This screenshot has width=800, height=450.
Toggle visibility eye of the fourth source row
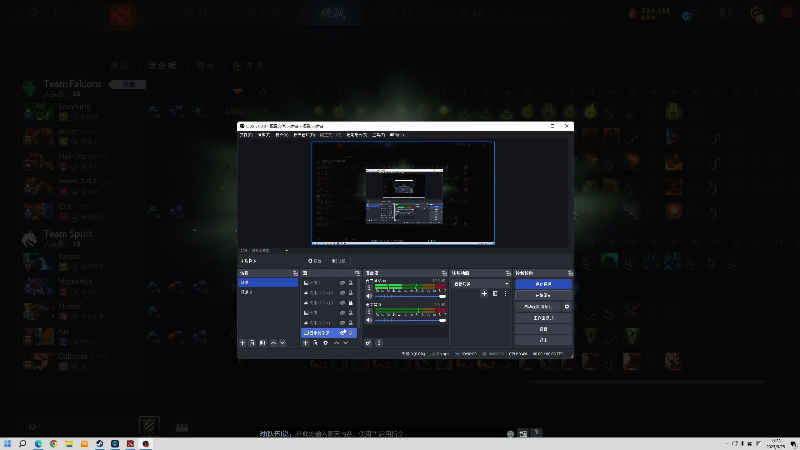click(342, 313)
